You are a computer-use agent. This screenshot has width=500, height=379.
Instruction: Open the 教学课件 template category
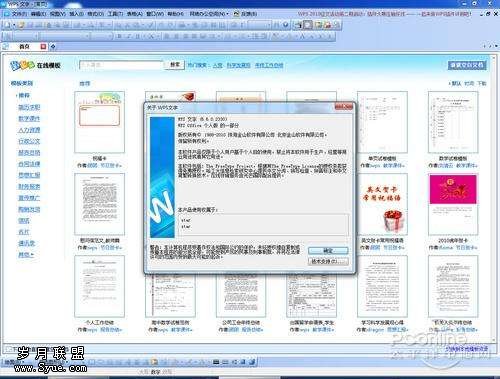[29, 118]
